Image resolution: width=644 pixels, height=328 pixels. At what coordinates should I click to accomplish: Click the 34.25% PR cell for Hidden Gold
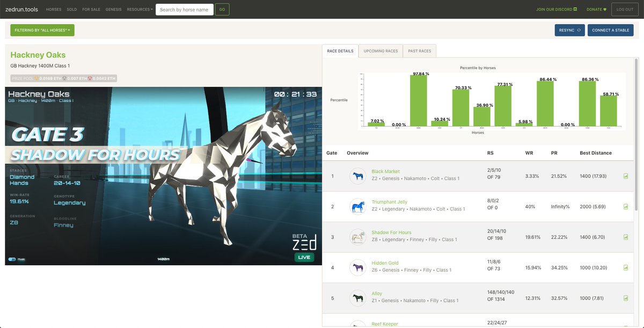559,268
